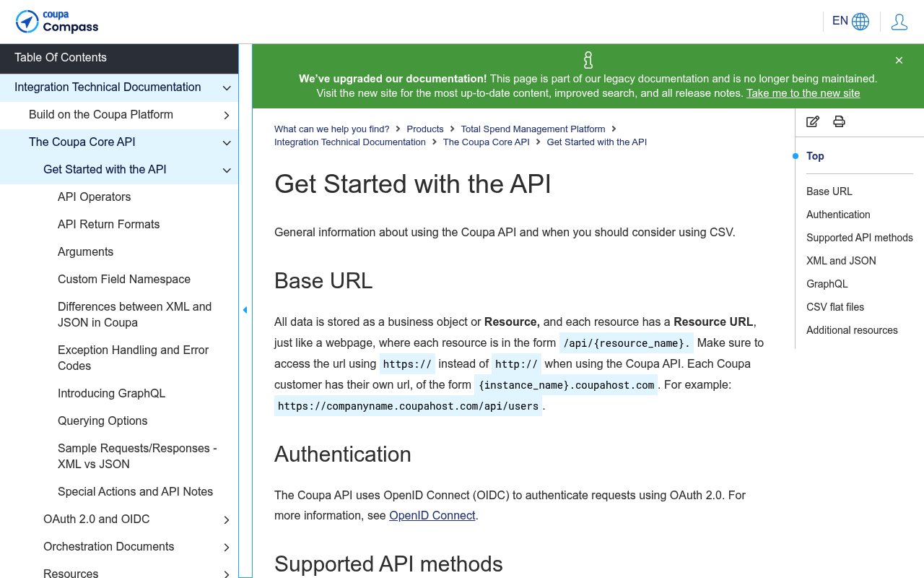Screen dimensions: 924x578
Task: Select OAuth 2.0 and OIDC item
Action: tap(97, 519)
